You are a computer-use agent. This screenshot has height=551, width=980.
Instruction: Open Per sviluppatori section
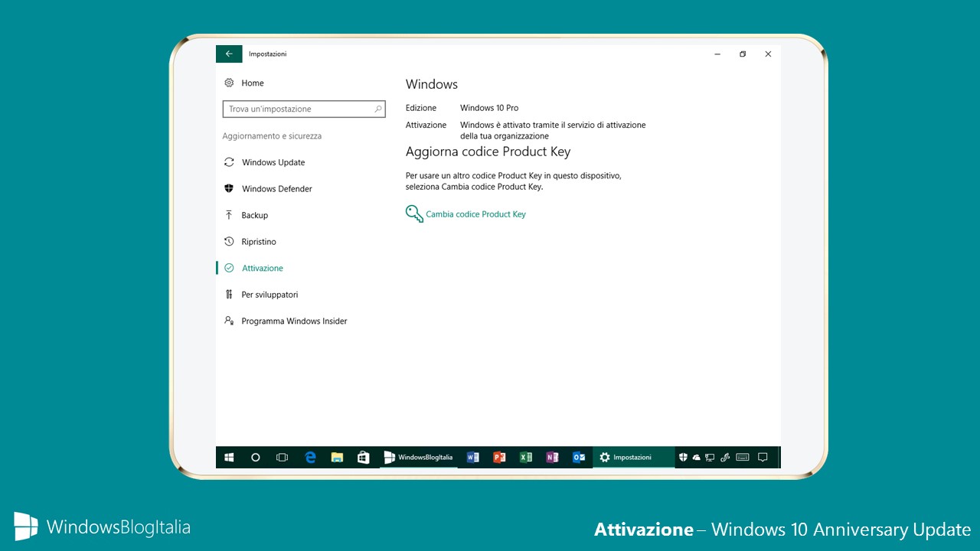tap(269, 295)
